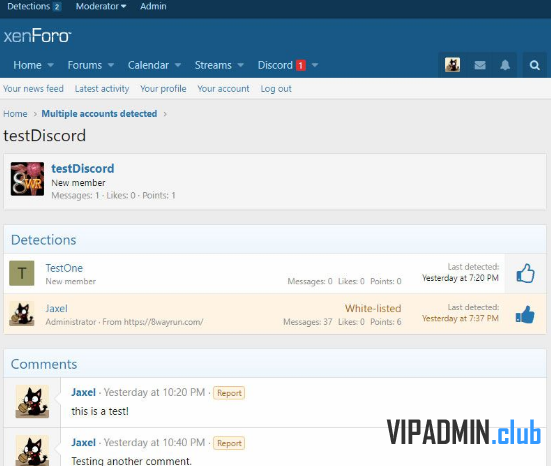This screenshot has width=551, height=466.
Task: Toggle the filled thumbs-up for Jaxel
Action: coord(525,314)
